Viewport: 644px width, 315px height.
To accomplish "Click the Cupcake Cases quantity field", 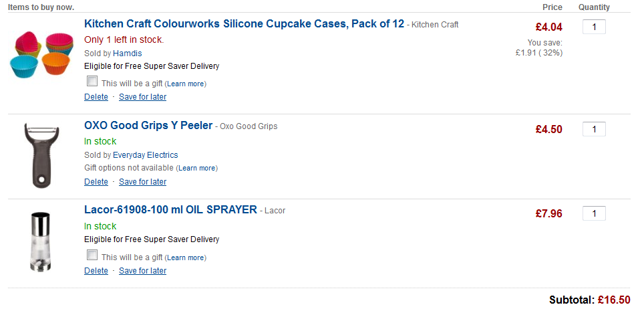I will coord(594,27).
